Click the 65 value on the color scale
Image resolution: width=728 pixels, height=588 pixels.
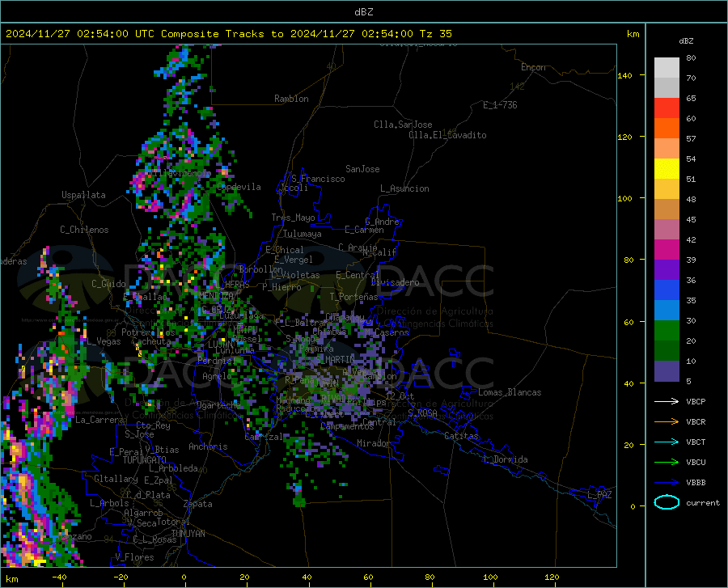point(691,99)
